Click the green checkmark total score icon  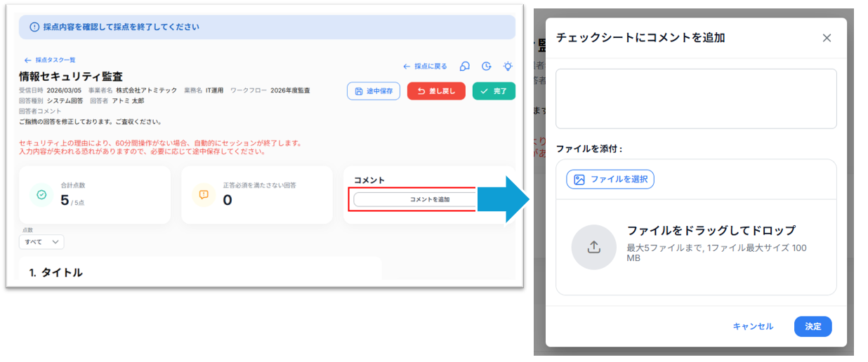[41, 195]
